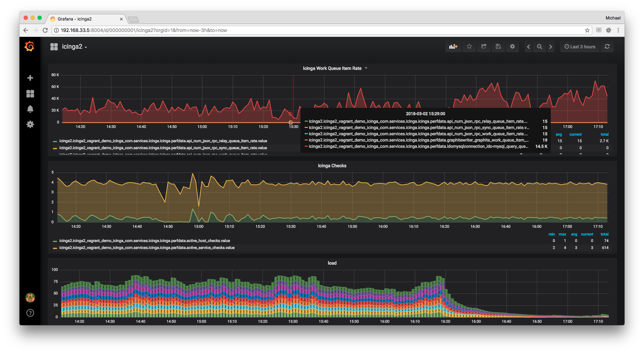644x353 pixels.
Task: Click the Add panel toolbar icon
Action: click(453, 47)
